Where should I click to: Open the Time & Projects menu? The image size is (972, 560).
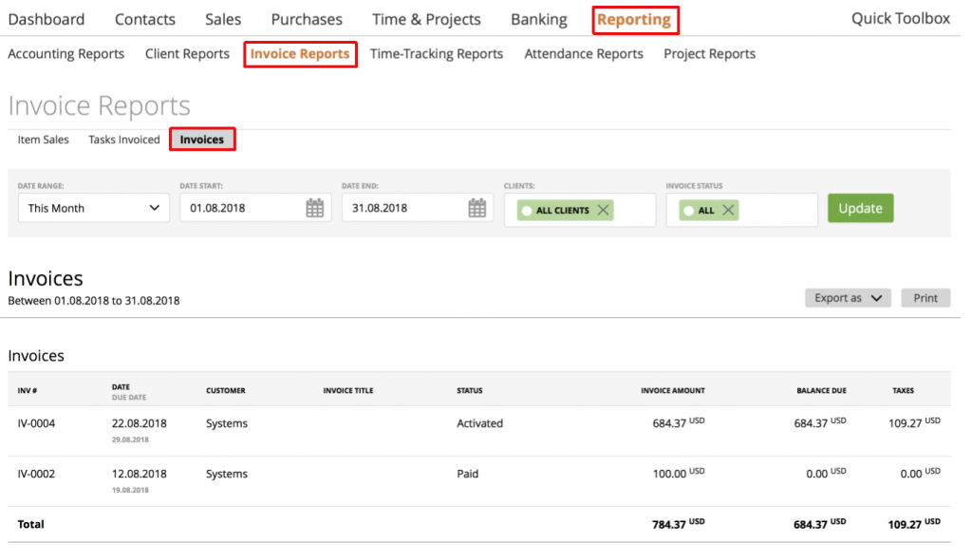click(426, 19)
